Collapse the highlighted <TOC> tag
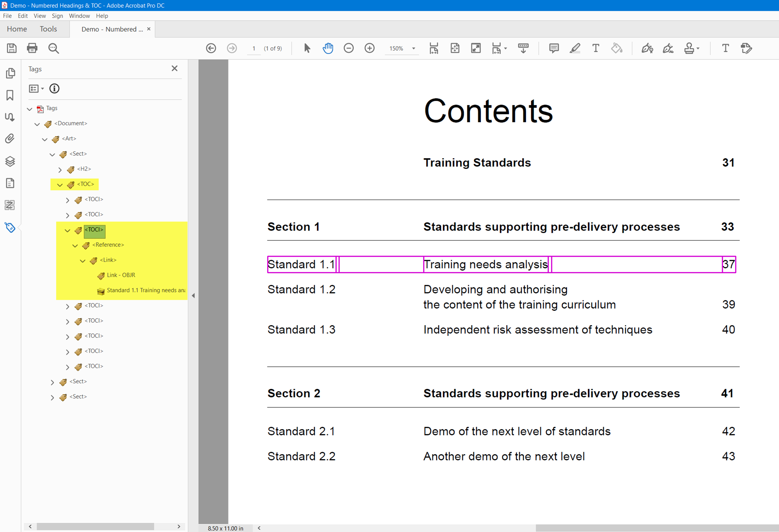This screenshot has height=532, width=779. (60, 185)
